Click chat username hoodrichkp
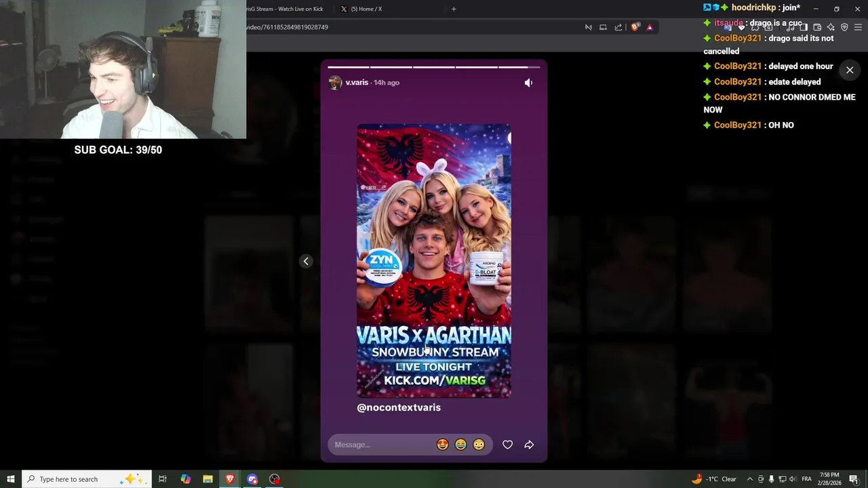 point(753,7)
